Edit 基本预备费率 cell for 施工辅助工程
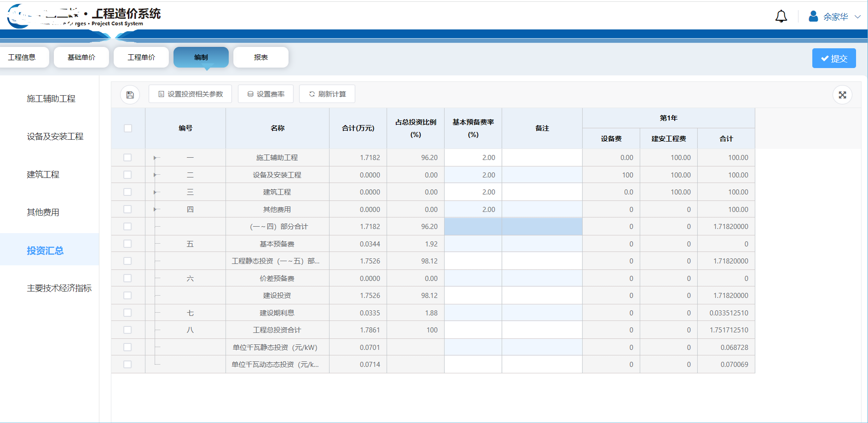This screenshot has height=423, width=868. point(473,158)
